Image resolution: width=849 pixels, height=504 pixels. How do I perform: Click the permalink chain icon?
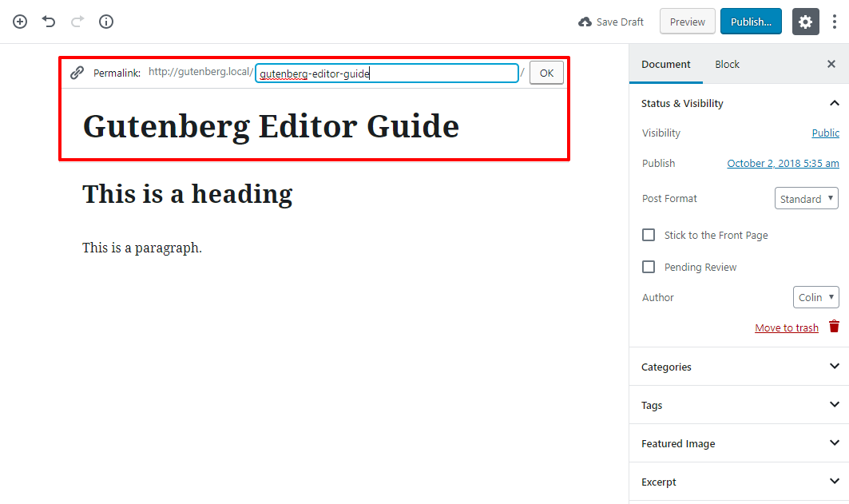tap(77, 73)
